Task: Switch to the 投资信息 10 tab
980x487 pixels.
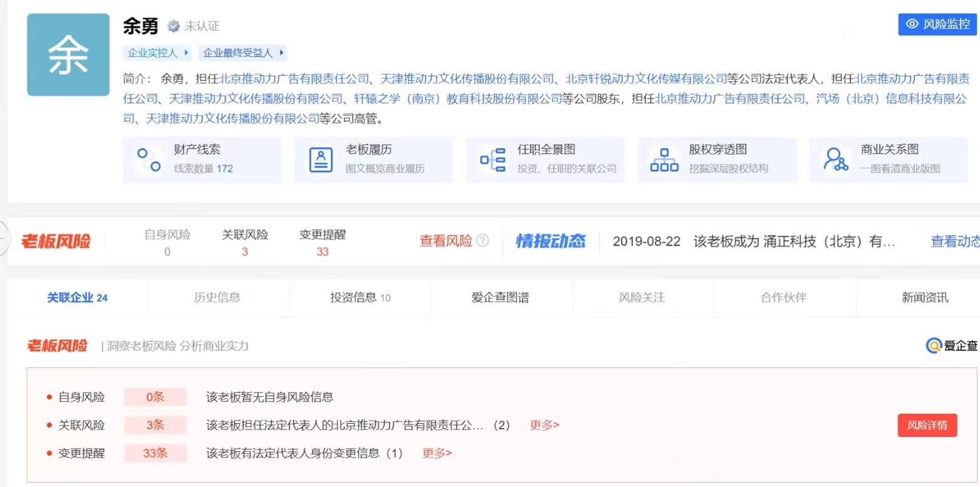Action: pyautogui.click(x=360, y=298)
